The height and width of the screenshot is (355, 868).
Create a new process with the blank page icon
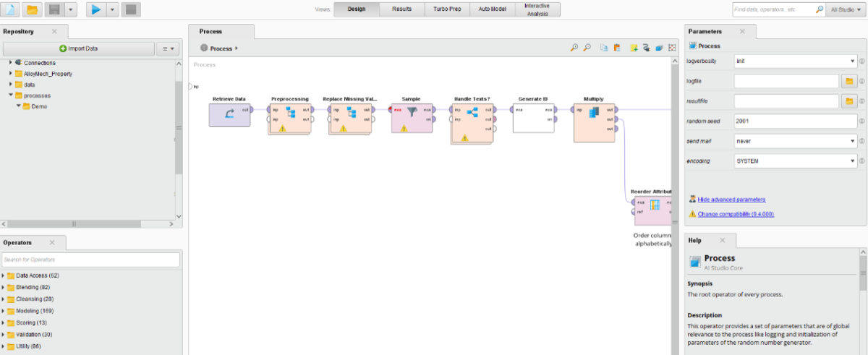coord(11,9)
